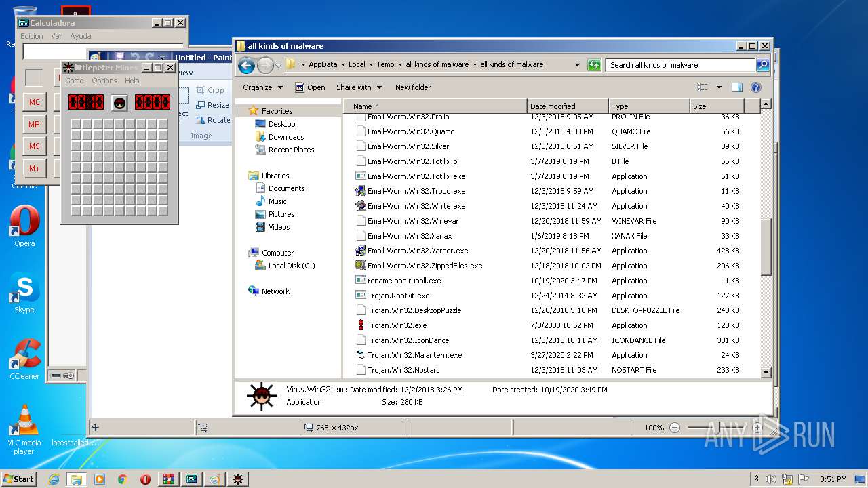
Task: Click Explorer vertical scrollbar thumb
Action: [766, 247]
